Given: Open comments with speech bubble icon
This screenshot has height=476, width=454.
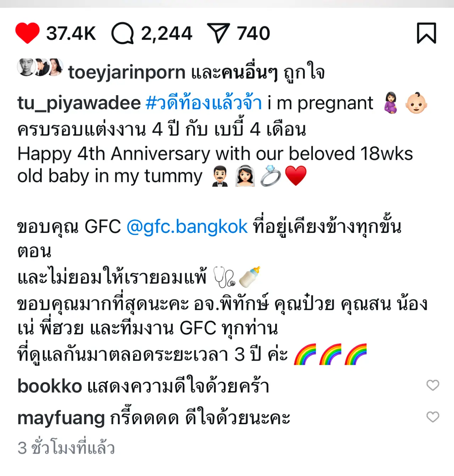Looking at the screenshot, I should pos(122,33).
